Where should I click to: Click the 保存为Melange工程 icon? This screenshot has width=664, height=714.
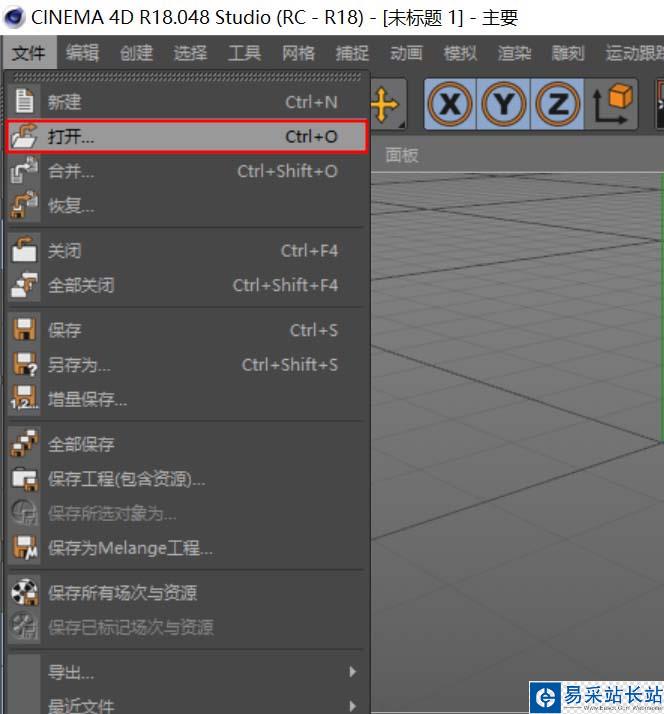tap(24, 547)
